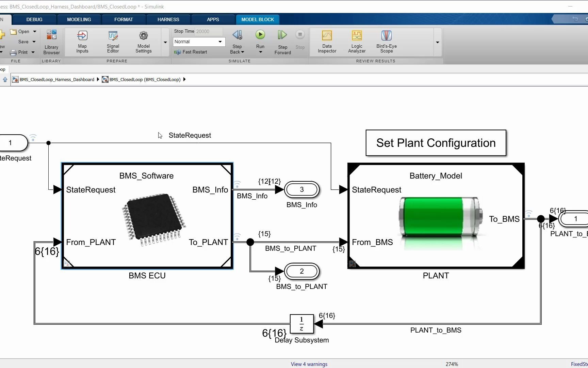This screenshot has width=588, height=368.
Task: Open the Normal simulation mode dropdown
Action: (219, 42)
